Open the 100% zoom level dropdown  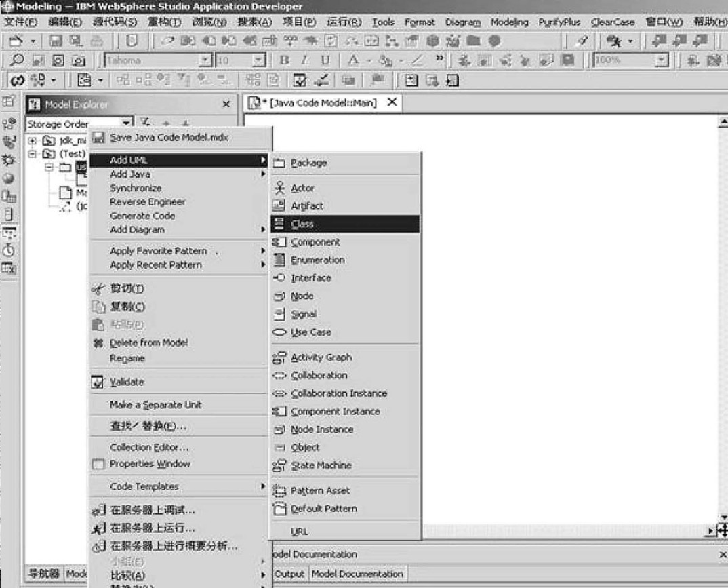[x=661, y=60]
